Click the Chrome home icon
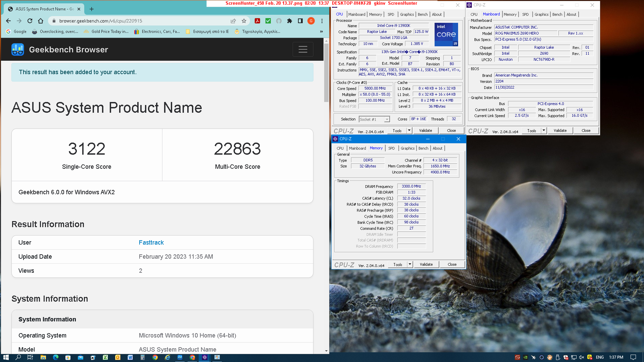This screenshot has height=362, width=644. click(x=41, y=21)
